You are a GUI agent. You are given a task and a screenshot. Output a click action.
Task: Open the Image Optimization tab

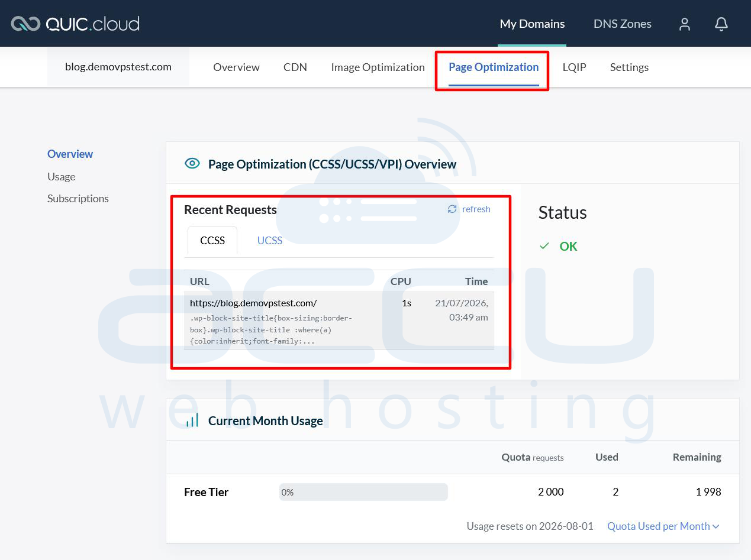click(378, 67)
